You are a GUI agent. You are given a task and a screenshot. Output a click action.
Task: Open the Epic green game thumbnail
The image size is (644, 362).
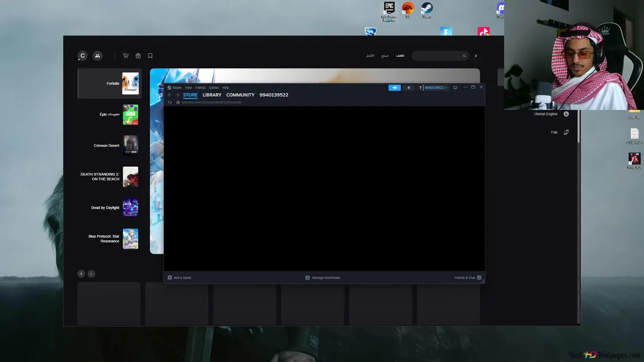tap(130, 115)
